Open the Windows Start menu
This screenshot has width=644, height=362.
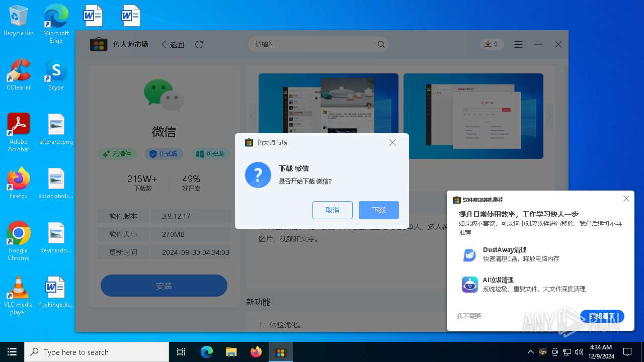pyautogui.click(x=12, y=352)
